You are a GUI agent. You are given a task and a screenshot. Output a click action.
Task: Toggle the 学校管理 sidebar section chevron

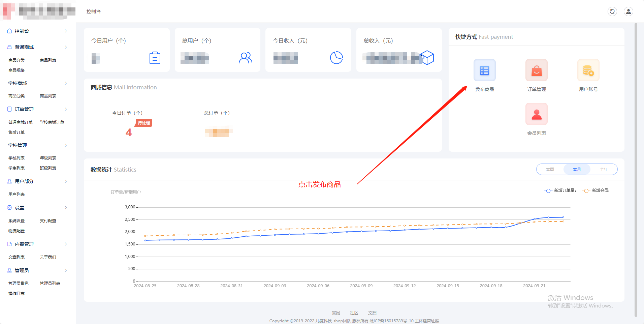66,145
